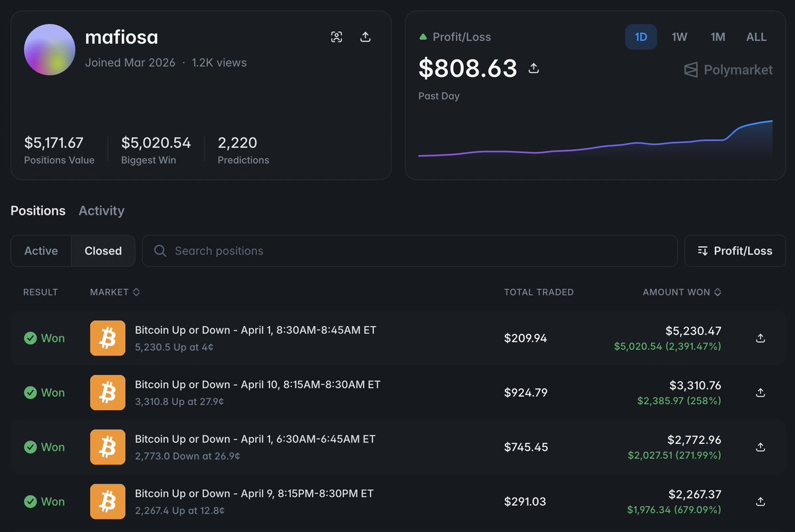The width and height of the screenshot is (795, 532).
Task: Click the $924.79 total traded value
Action: (x=526, y=392)
